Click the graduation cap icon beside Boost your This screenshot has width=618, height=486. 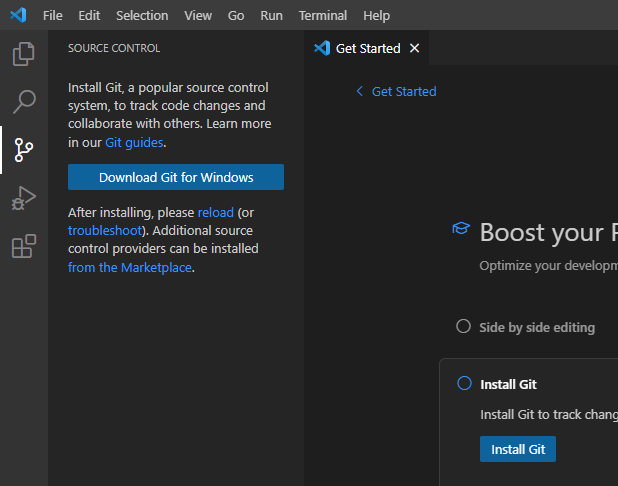coord(461,228)
